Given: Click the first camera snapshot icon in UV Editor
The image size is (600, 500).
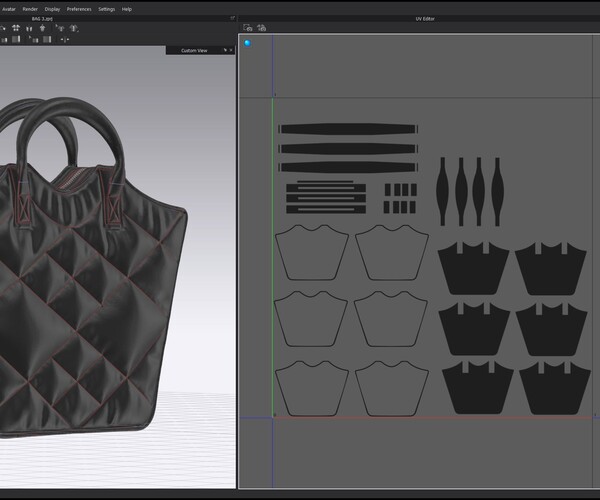Looking at the screenshot, I should point(248,28).
